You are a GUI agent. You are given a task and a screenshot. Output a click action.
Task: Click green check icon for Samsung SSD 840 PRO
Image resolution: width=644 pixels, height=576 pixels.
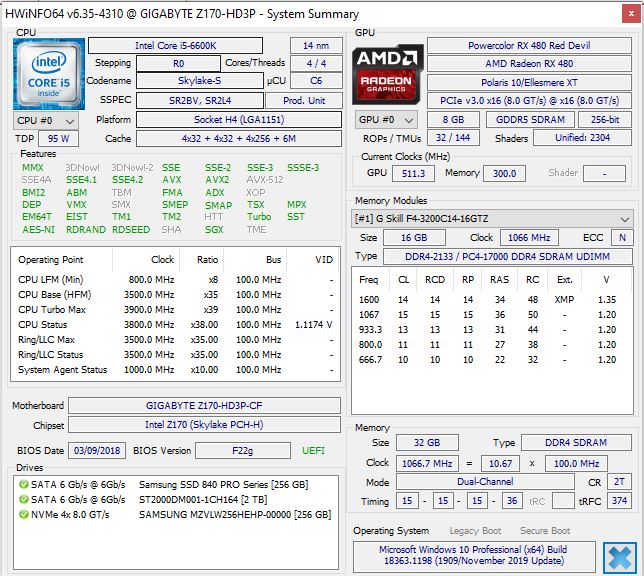tap(24, 484)
